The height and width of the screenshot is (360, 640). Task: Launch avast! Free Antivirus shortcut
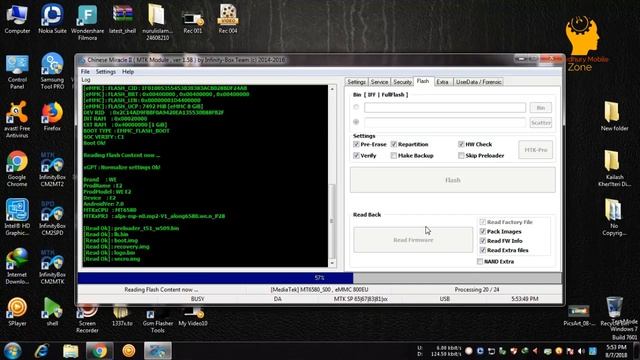pyautogui.click(x=17, y=120)
